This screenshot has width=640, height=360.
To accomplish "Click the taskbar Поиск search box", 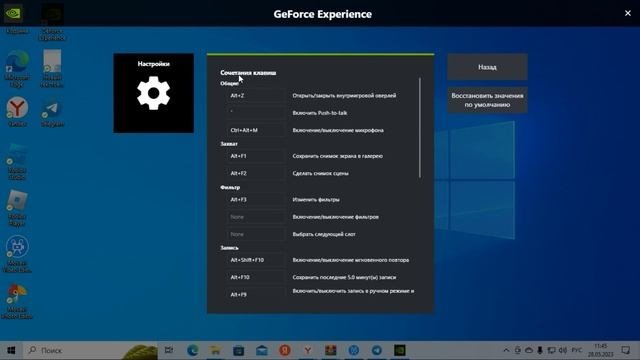I will pos(91,350).
